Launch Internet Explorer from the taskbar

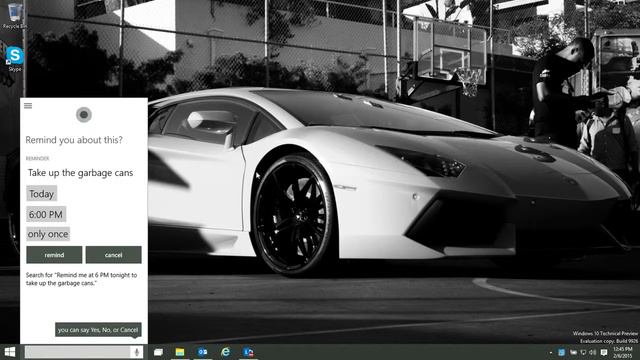(225, 352)
